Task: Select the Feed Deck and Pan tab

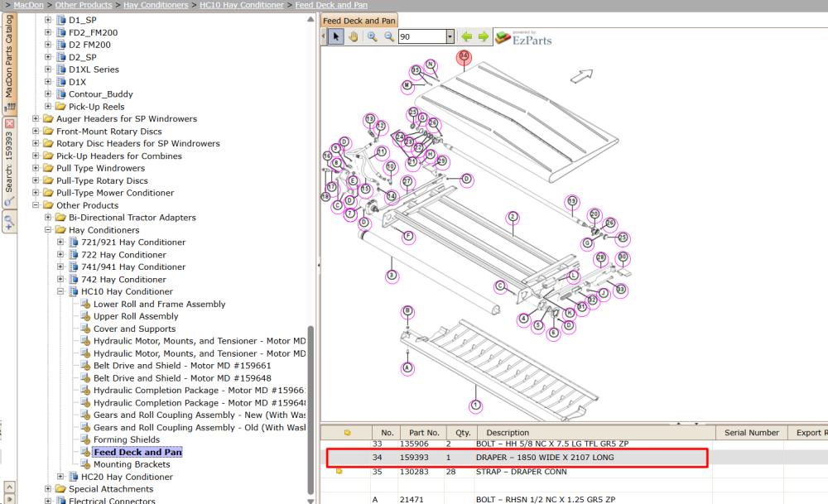Action: tap(359, 21)
